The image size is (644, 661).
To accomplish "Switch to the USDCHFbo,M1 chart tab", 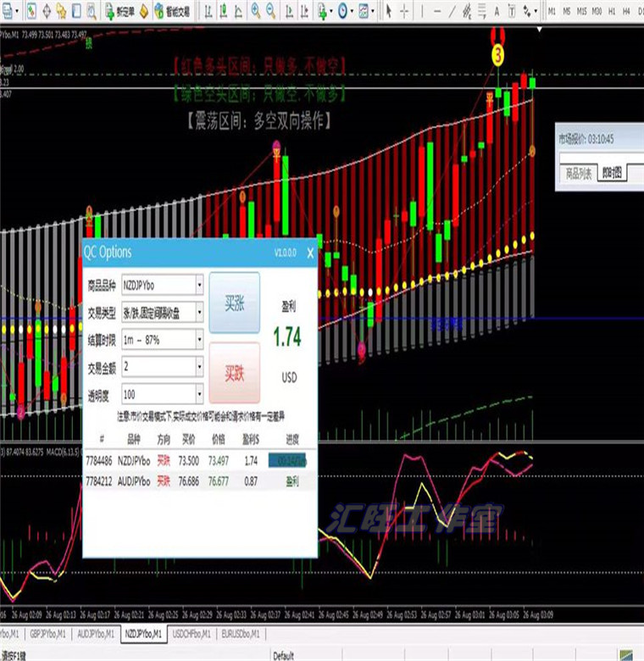I will (x=192, y=634).
